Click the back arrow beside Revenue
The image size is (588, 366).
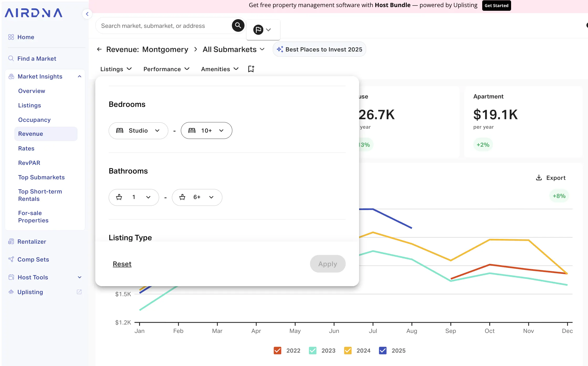[99, 49]
